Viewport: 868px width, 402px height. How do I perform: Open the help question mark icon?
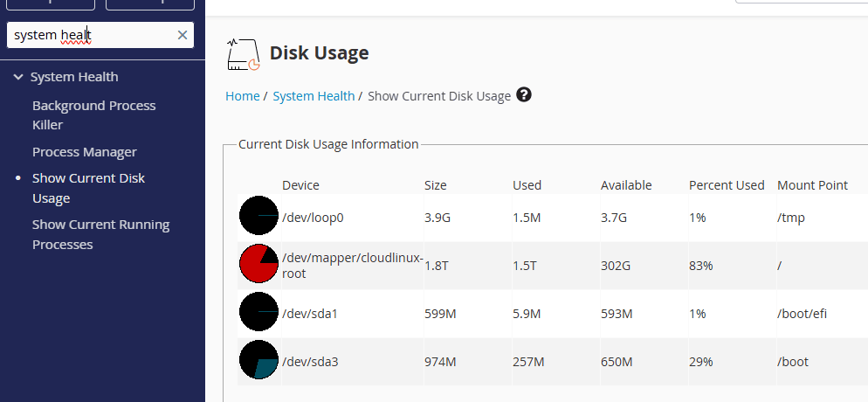[x=524, y=95]
